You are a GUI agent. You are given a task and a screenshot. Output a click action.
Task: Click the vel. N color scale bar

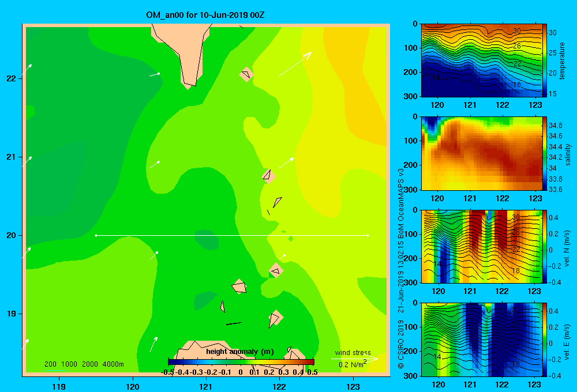point(545,246)
